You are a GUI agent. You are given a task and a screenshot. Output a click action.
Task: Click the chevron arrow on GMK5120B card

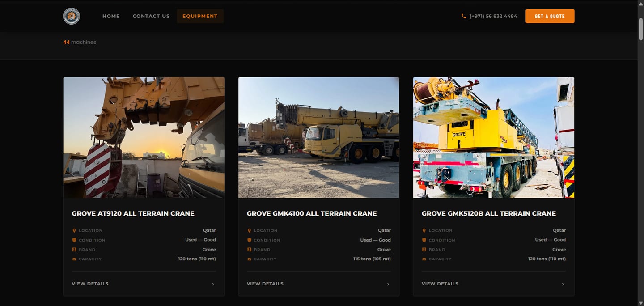563,284
